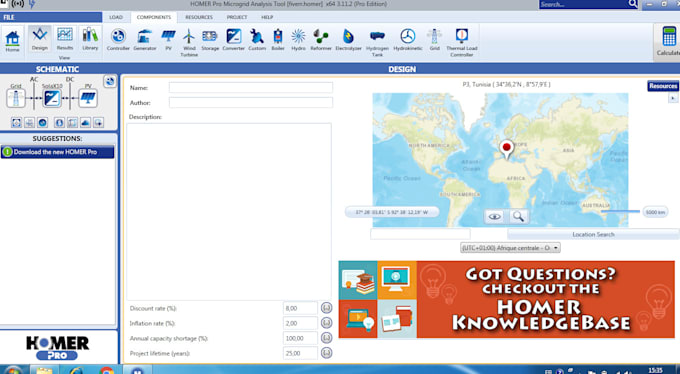Select the Grid block in schematic
This screenshot has height=374, width=680.
tap(16, 98)
